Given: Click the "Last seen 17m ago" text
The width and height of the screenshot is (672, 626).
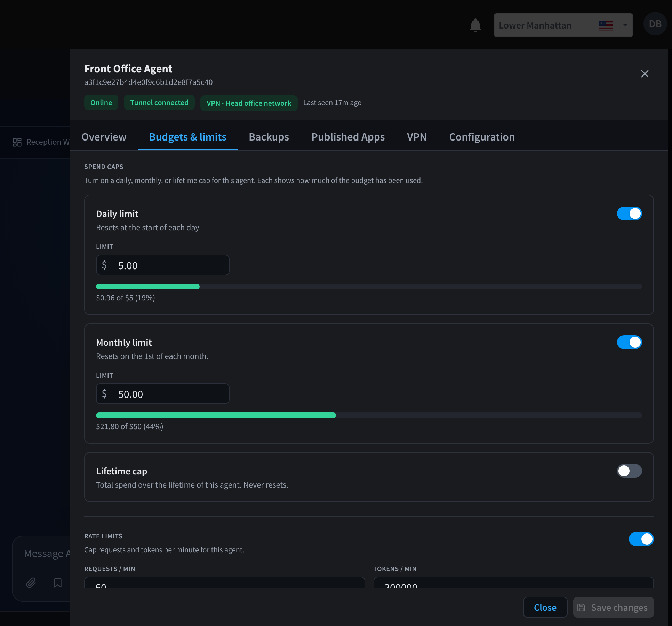Looking at the screenshot, I should click(x=332, y=103).
